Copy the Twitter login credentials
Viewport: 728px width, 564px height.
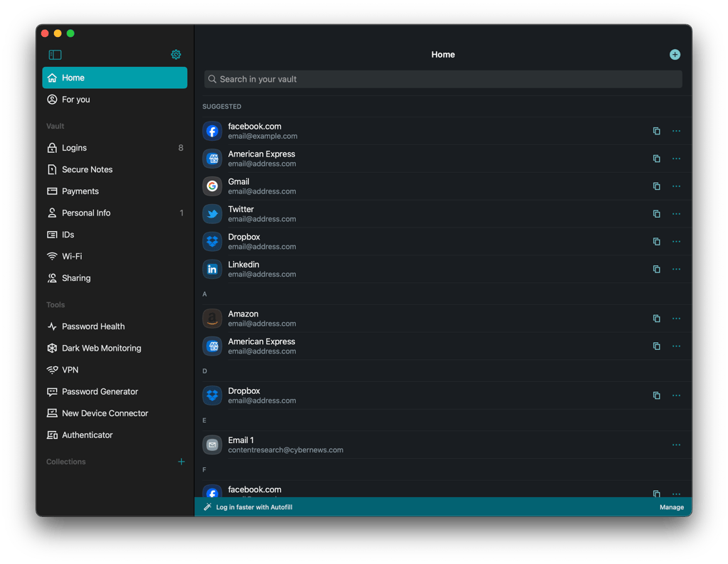tap(656, 213)
